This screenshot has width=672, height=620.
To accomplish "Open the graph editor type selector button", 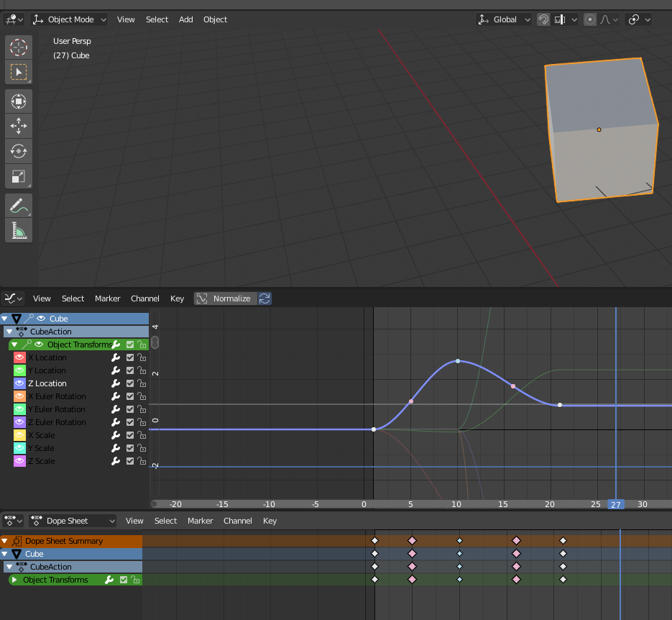I will point(13,298).
